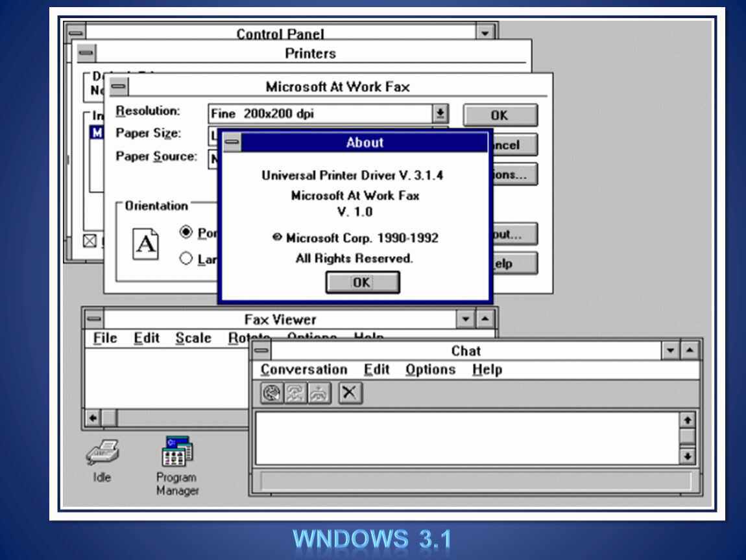Open the Edit menu in Chat
Screen dimensions: 746x560
pyautogui.click(x=376, y=369)
